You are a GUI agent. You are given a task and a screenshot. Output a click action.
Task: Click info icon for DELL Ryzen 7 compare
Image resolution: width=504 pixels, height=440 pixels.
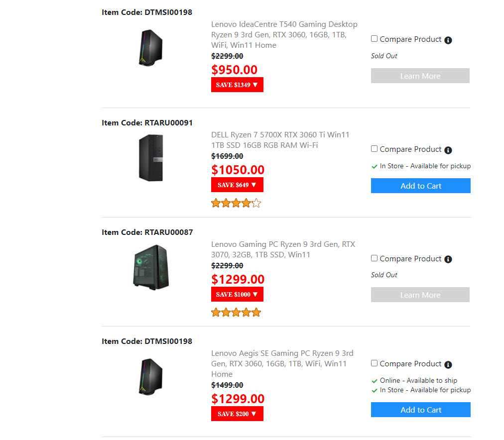[448, 150]
